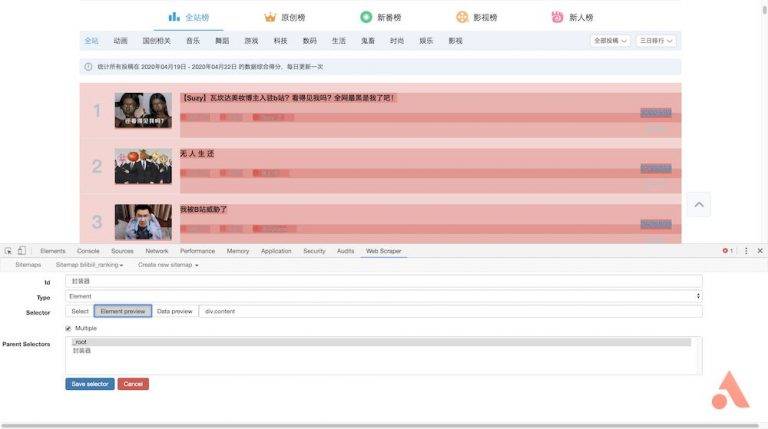Select the 数码 category filter
Screen dimensions: 768x429
point(310,41)
